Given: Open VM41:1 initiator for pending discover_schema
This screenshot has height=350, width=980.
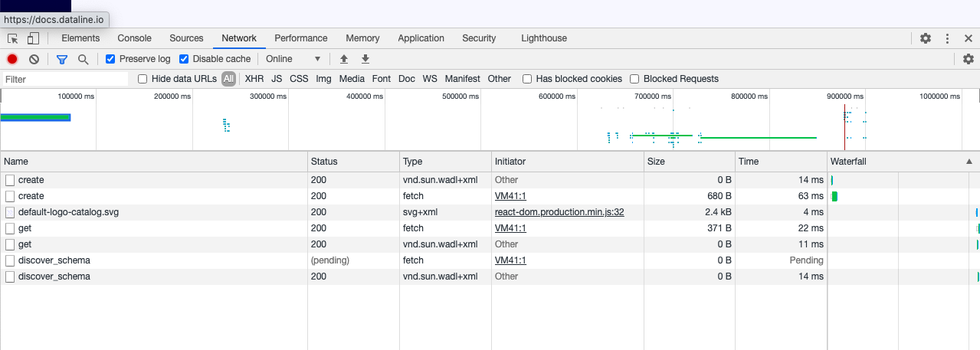Looking at the screenshot, I should (510, 260).
